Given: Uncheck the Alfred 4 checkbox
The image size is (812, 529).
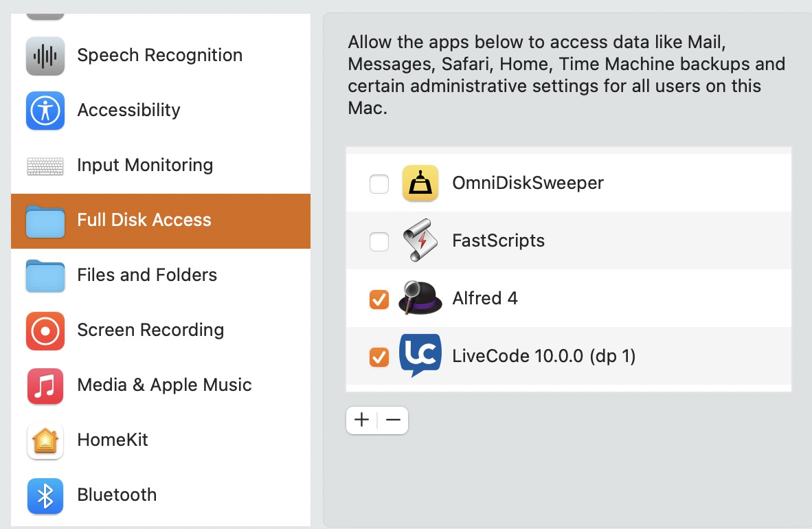Looking at the screenshot, I should coord(379,299).
